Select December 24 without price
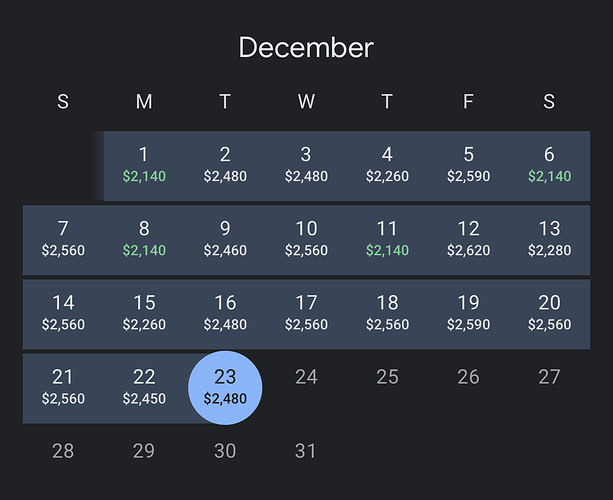This screenshot has width=613, height=500. (306, 377)
